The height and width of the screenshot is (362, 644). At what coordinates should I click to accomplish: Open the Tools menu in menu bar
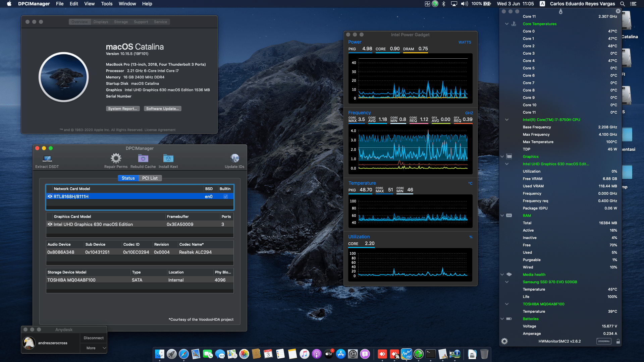tap(106, 4)
